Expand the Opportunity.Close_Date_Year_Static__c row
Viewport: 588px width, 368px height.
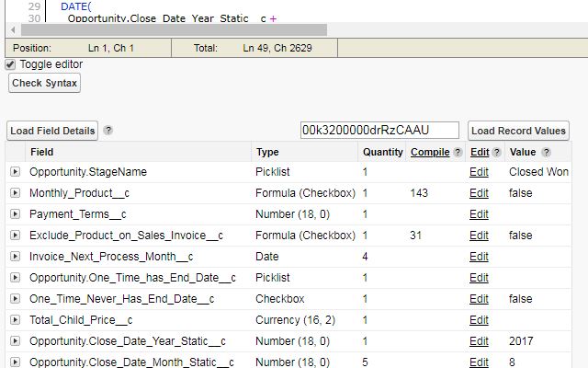pyautogui.click(x=15, y=341)
